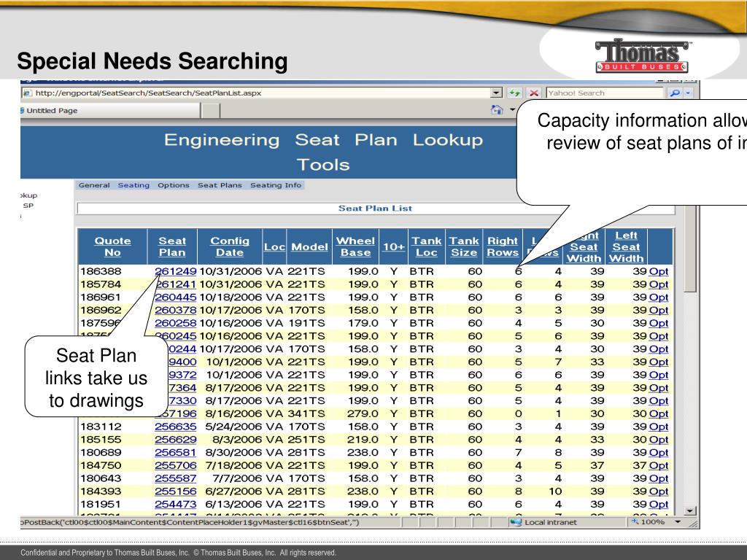The image size is (747, 560).
Task: Open the 100% zoom level dropdown
Action: coord(678,522)
